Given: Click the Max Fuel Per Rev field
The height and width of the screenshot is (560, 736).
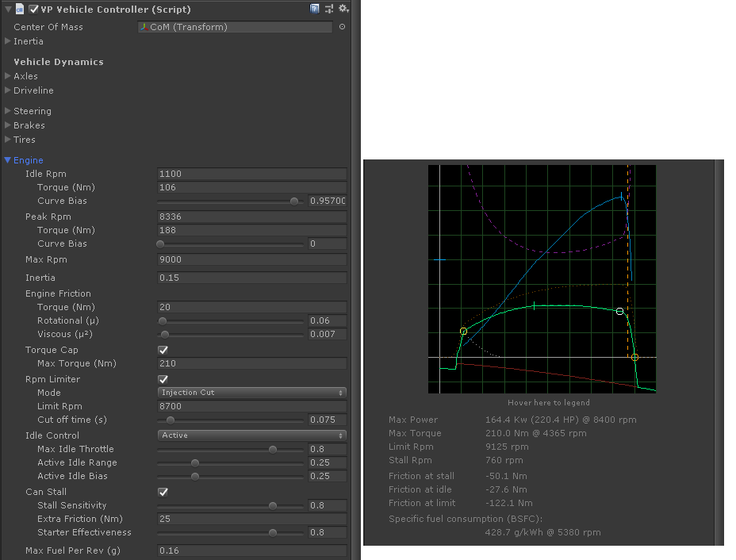Looking at the screenshot, I should [251, 550].
